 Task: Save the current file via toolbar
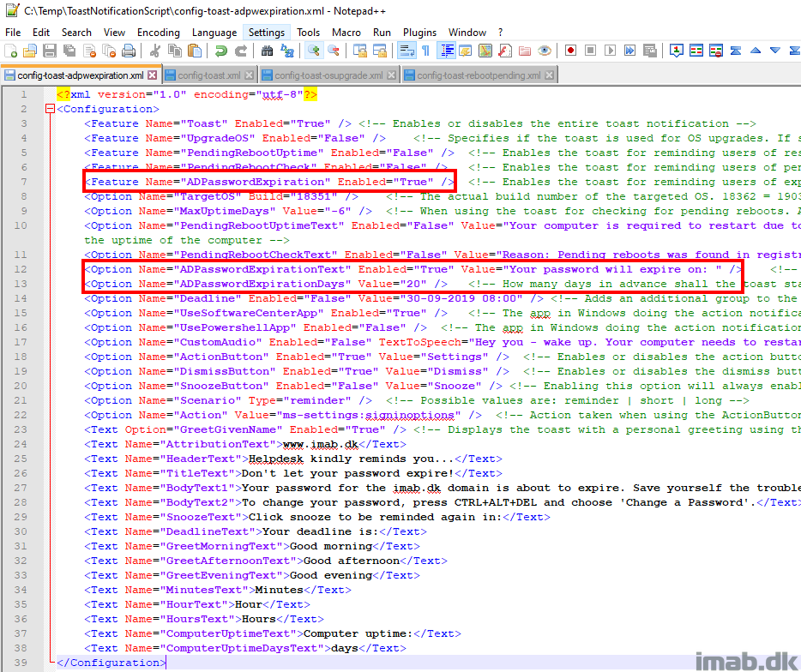tap(50, 51)
